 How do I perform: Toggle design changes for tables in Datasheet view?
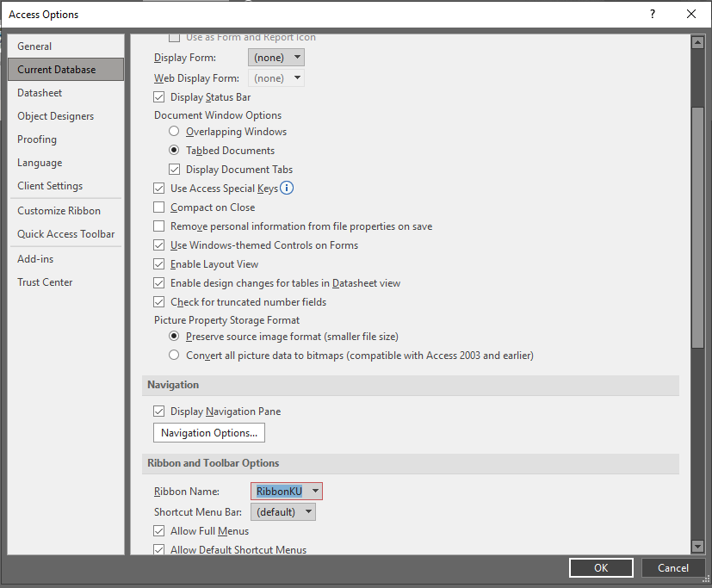point(159,283)
